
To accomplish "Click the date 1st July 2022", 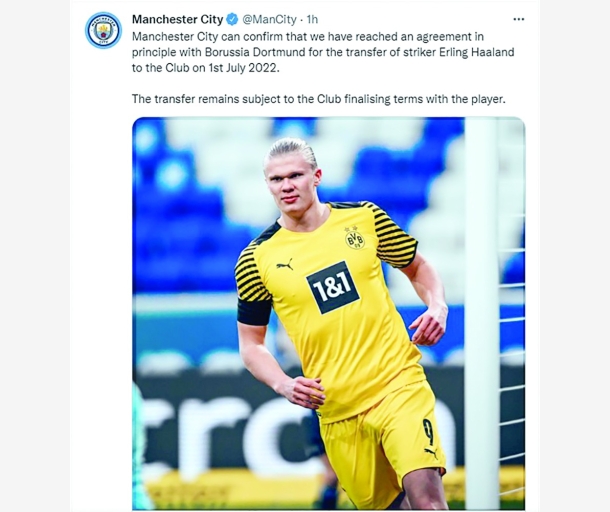I will [244, 68].
